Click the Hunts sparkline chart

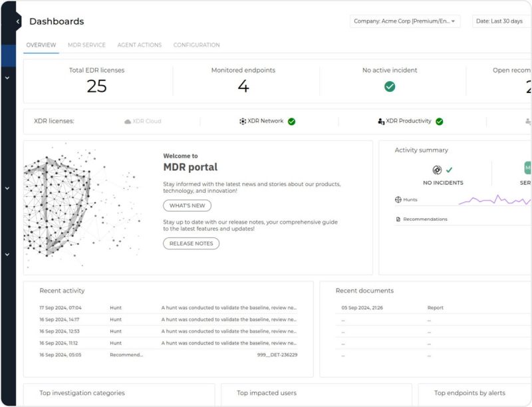[x=495, y=200]
